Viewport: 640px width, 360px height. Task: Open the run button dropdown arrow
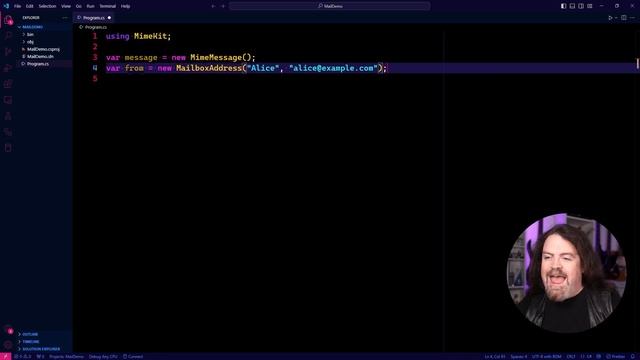pyautogui.click(x=616, y=18)
